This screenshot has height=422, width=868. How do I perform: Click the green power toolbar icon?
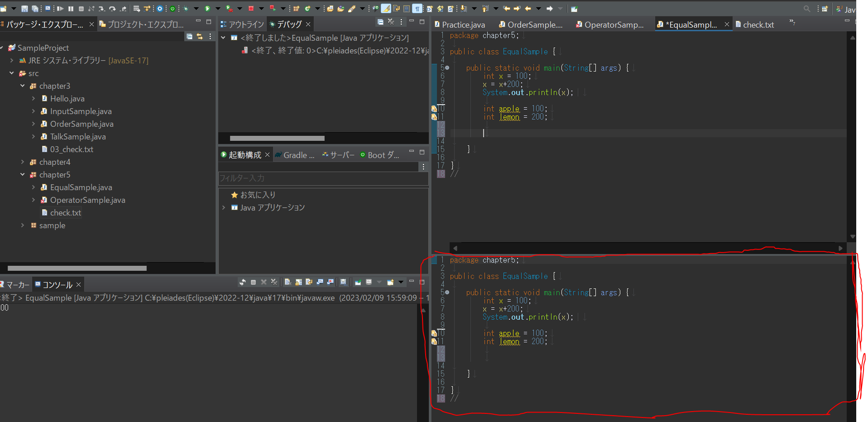click(172, 9)
